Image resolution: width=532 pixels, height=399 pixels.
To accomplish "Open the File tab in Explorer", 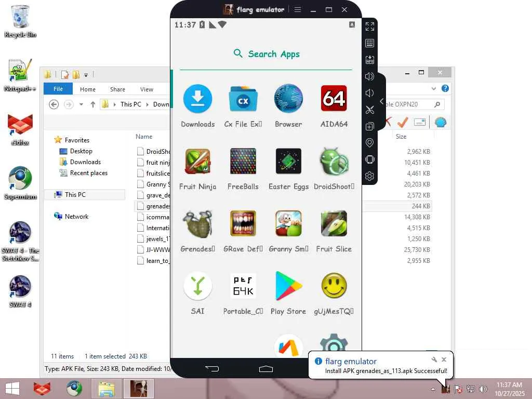I will [x=58, y=89].
